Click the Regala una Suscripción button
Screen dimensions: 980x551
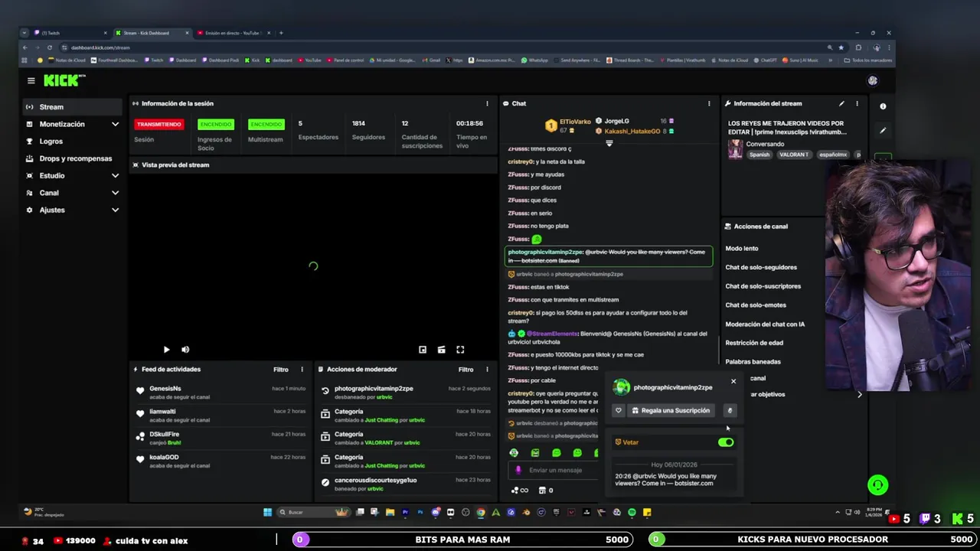pos(671,411)
